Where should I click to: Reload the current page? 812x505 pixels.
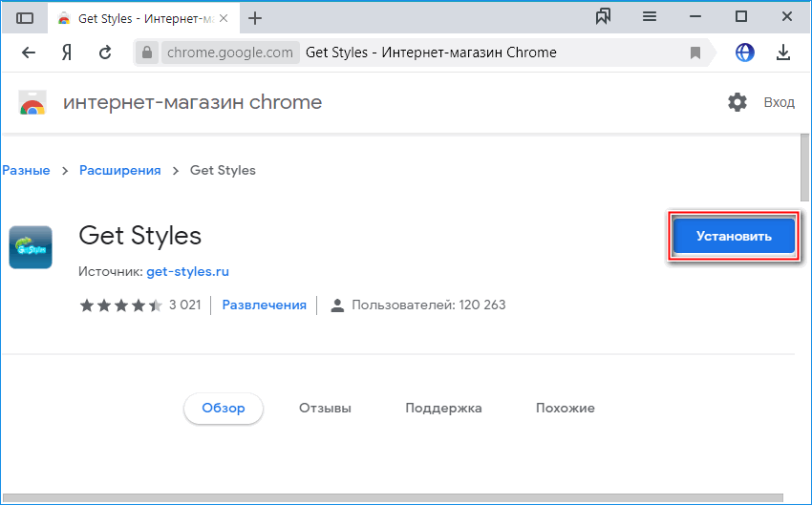click(x=105, y=53)
